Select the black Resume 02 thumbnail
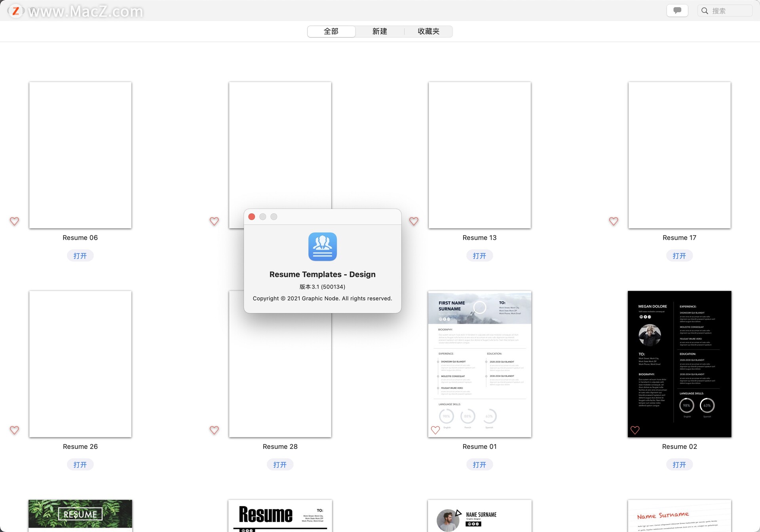The image size is (760, 532). pos(680,364)
